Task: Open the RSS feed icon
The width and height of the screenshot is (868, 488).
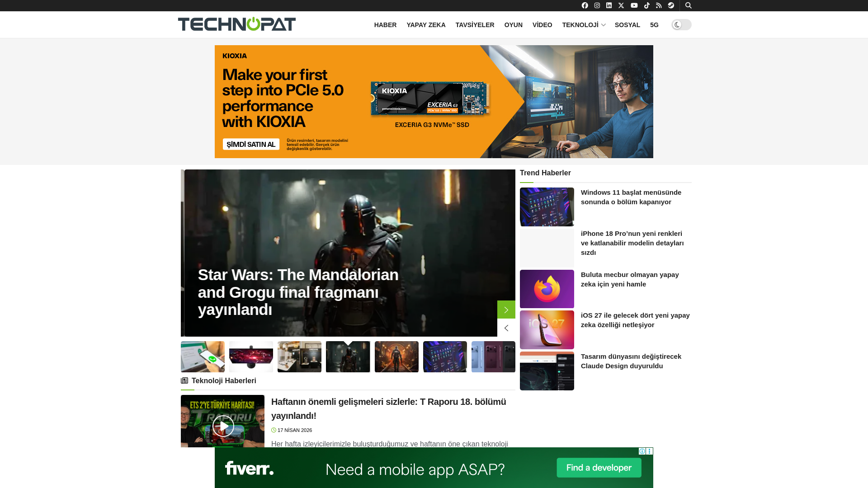Action: point(659,5)
